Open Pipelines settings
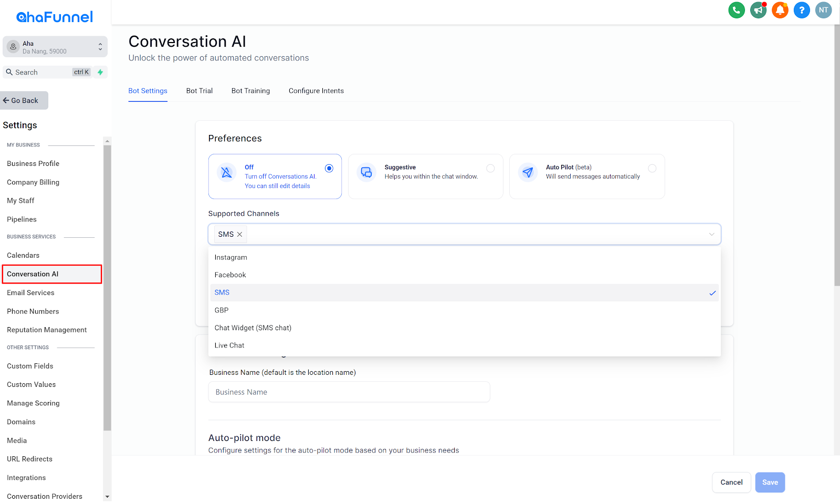 pos(22,219)
